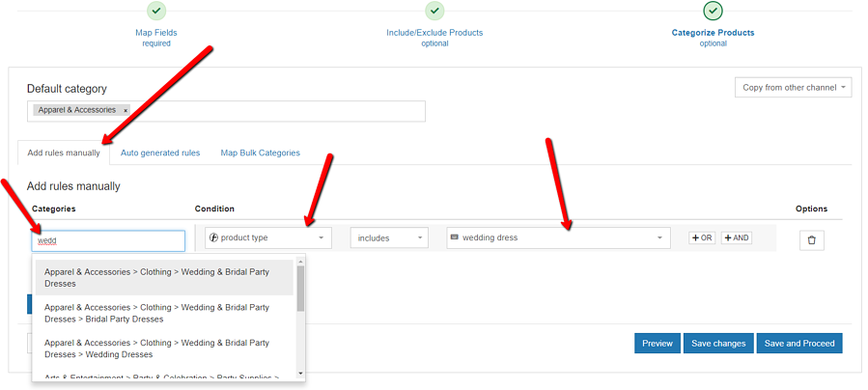Screen dimensions: 868x390
Task: Click the Default category heading
Action: [x=67, y=89]
